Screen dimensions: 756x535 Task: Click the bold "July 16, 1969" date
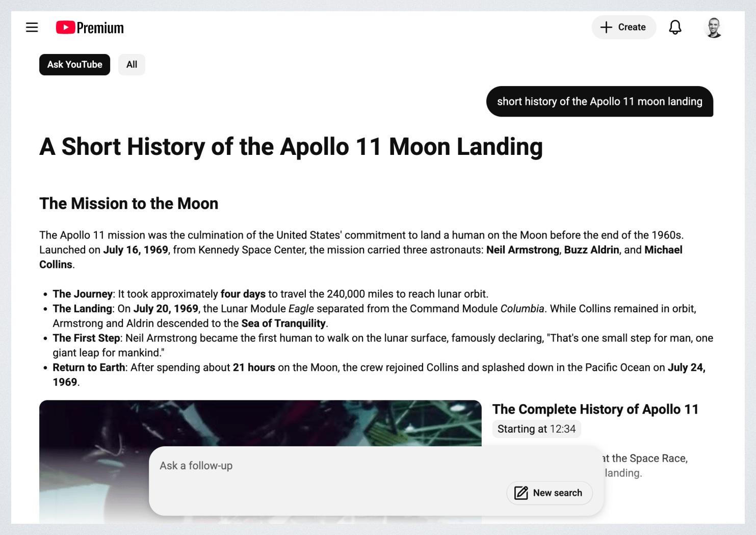point(136,250)
